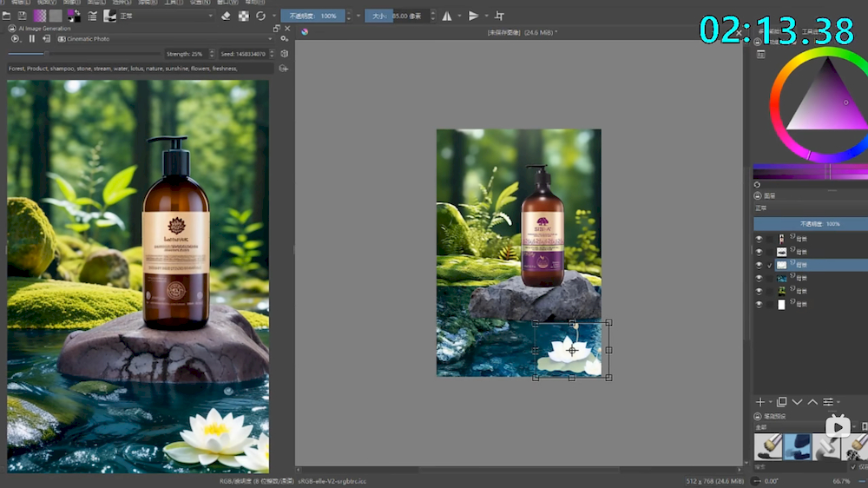The image size is (868, 488).
Task: Open the add-layer type dropdown arrow
Action: click(x=770, y=402)
